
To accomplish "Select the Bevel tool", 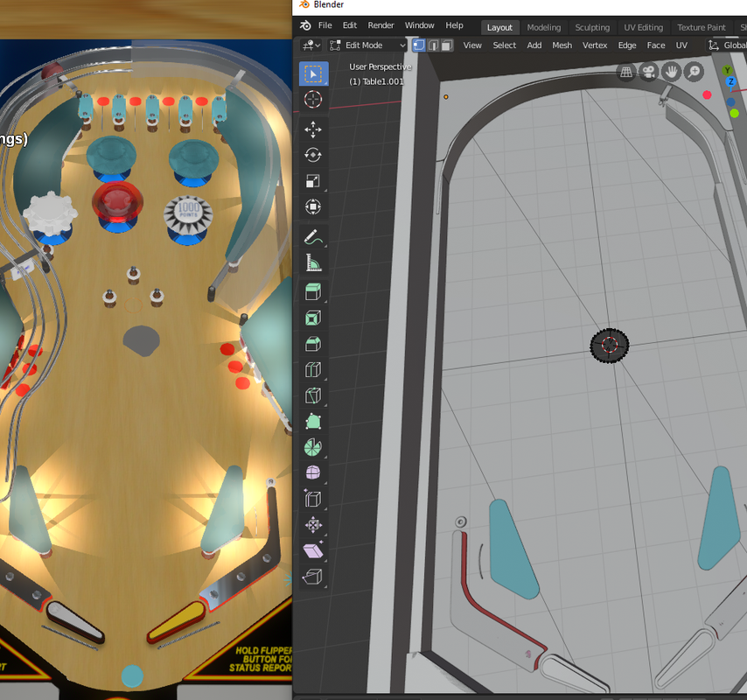I will tap(313, 344).
